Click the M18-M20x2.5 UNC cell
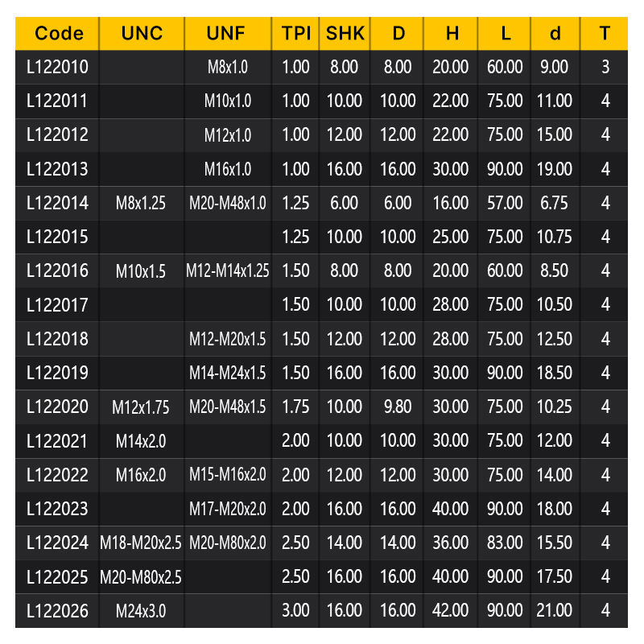The height and width of the screenshot is (644, 644). 141,543
